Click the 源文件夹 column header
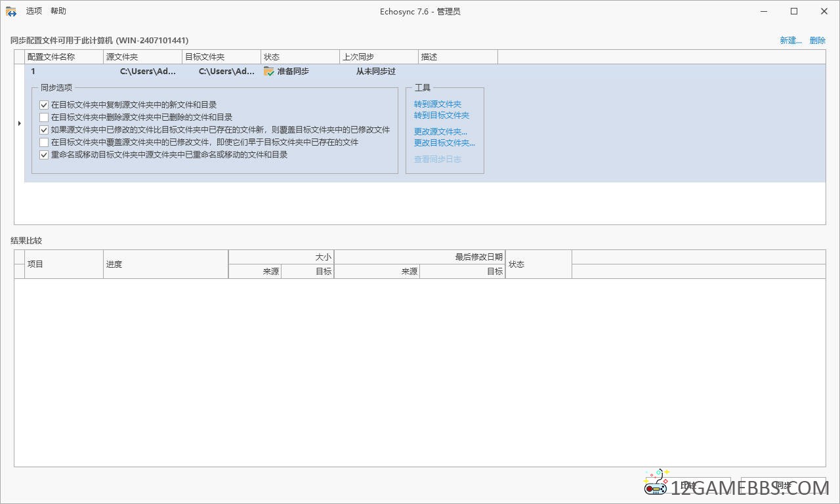Screen dimensions: 840x504 click(142, 57)
